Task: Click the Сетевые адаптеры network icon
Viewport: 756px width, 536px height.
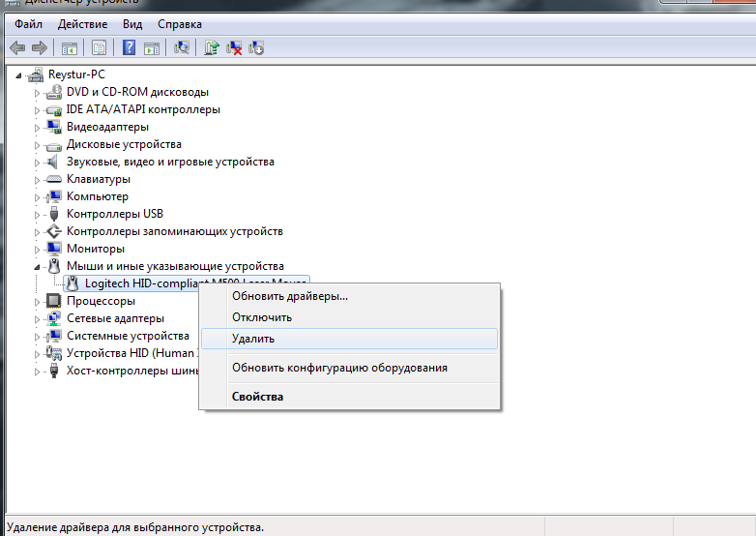Action: point(54,318)
